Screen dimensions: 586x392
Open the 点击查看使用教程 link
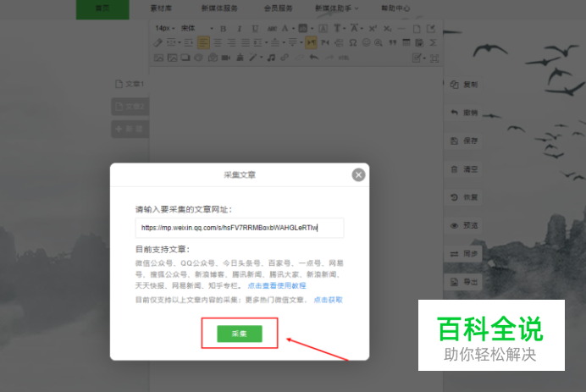click(277, 285)
